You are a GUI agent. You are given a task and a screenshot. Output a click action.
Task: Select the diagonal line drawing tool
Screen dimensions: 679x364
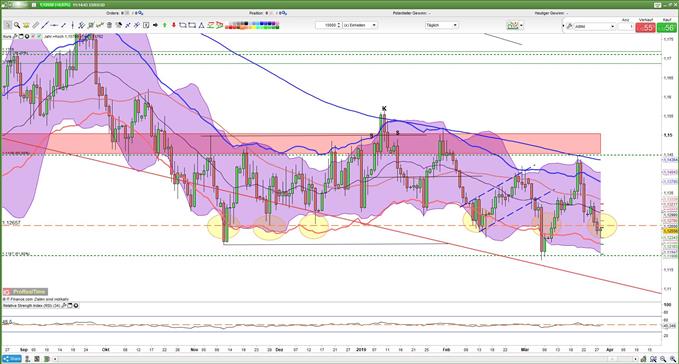pos(45,25)
